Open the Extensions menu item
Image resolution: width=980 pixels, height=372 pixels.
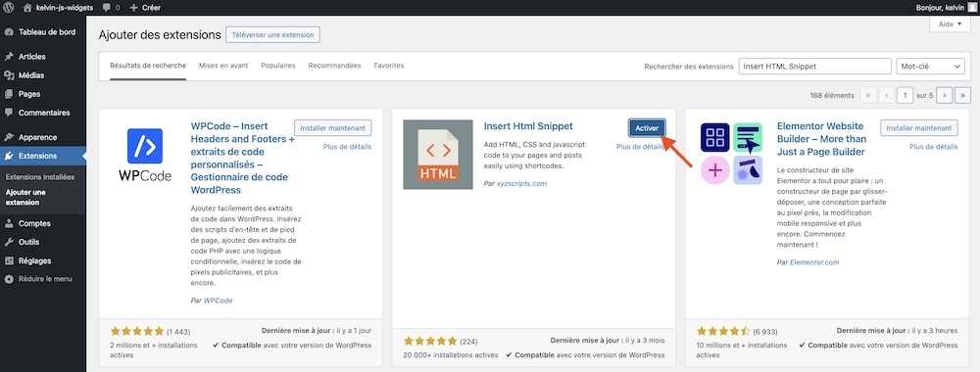click(x=37, y=156)
